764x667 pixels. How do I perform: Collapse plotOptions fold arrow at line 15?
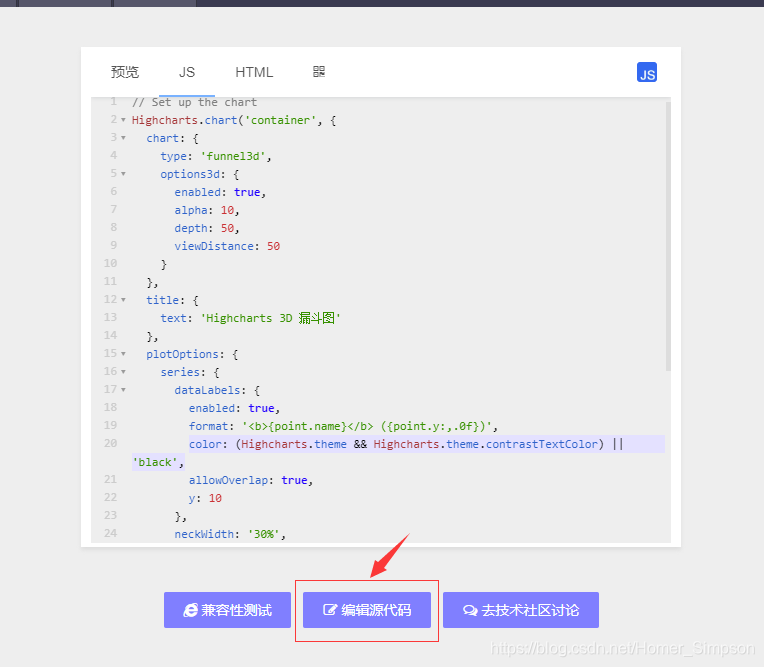point(123,354)
